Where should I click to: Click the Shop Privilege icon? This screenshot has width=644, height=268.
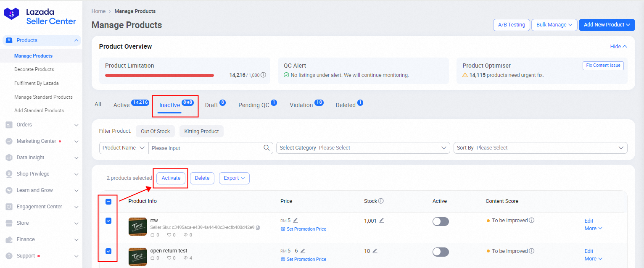[x=9, y=173]
